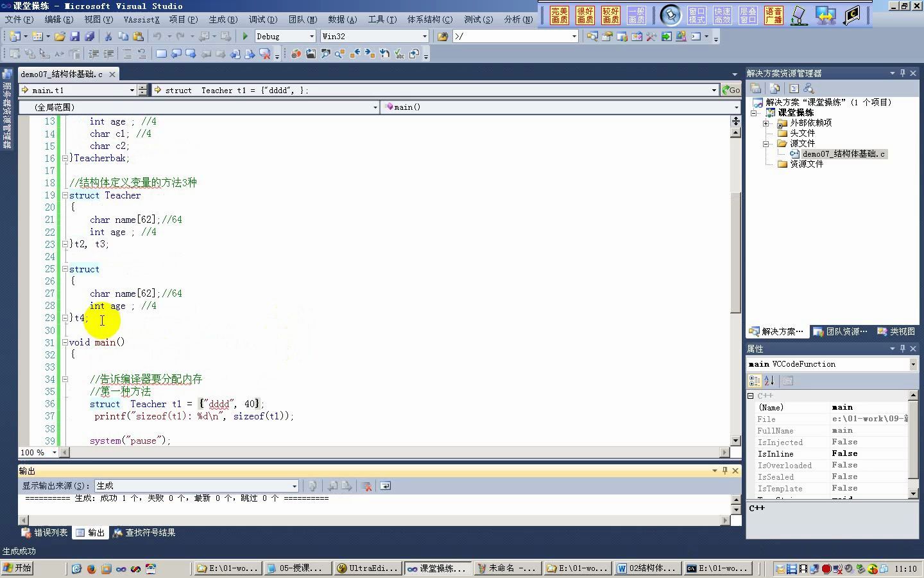Click the Copy icon in the toolbar

pos(123,37)
